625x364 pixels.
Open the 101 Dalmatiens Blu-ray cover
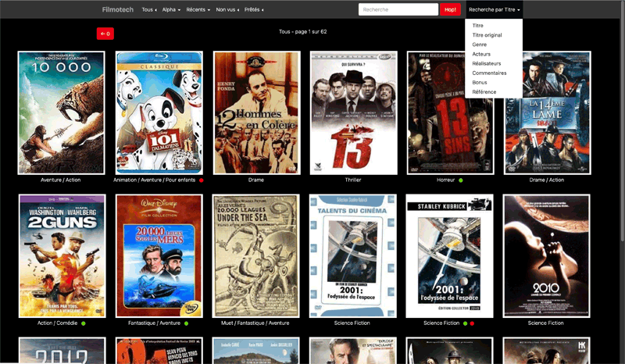159,112
